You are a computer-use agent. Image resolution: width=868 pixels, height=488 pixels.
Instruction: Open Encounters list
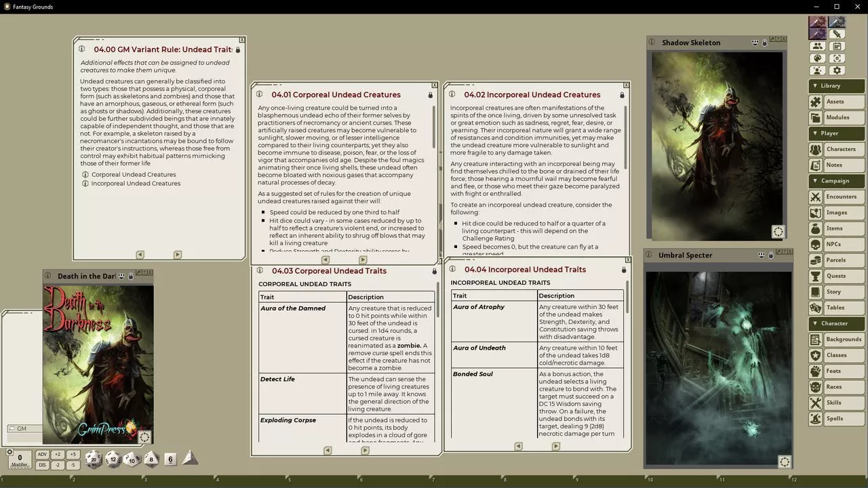[x=836, y=197]
